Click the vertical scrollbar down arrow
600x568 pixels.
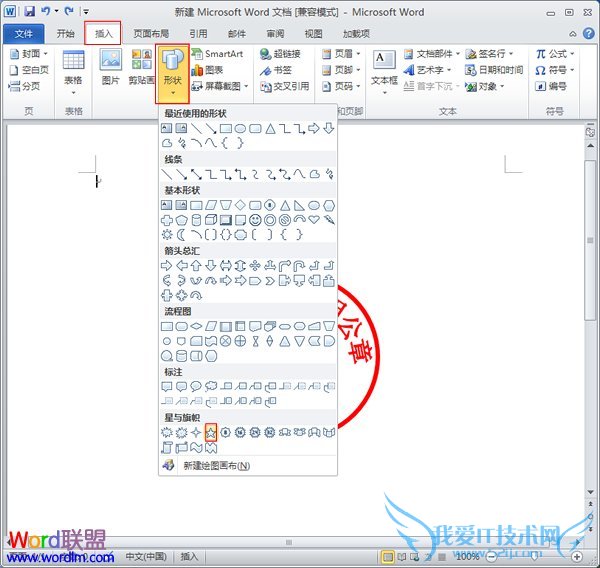590,492
